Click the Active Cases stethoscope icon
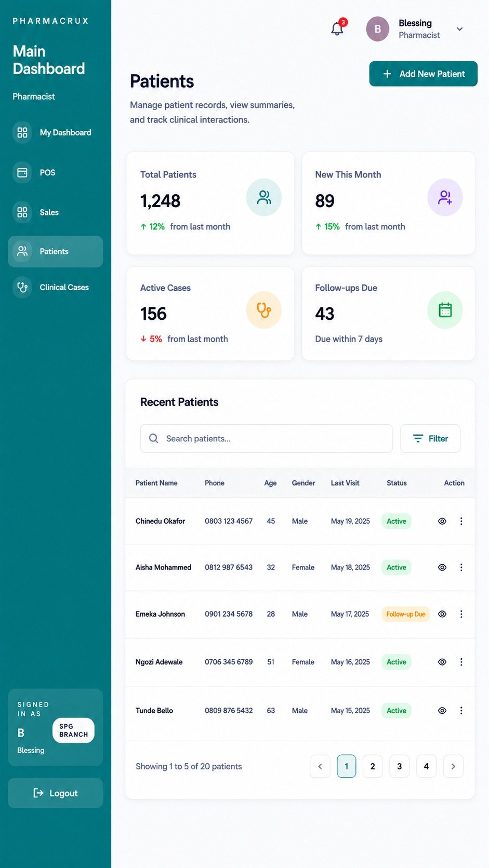This screenshot has width=489, height=868. tap(264, 310)
